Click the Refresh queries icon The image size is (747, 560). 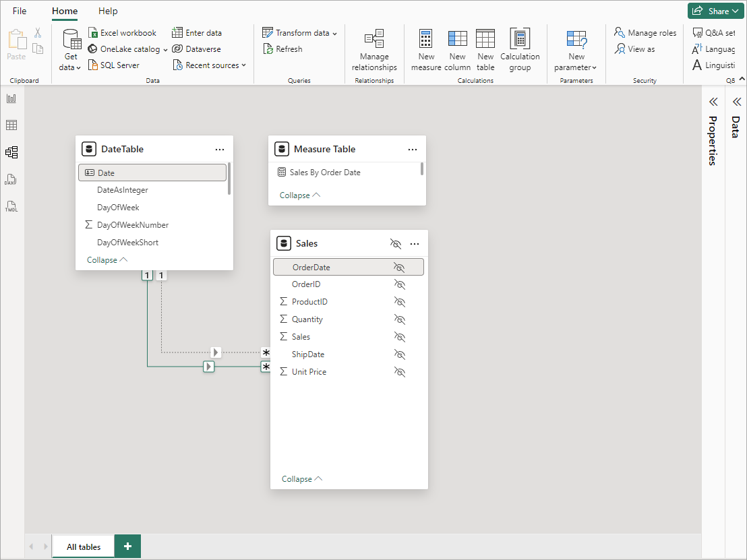pos(282,49)
